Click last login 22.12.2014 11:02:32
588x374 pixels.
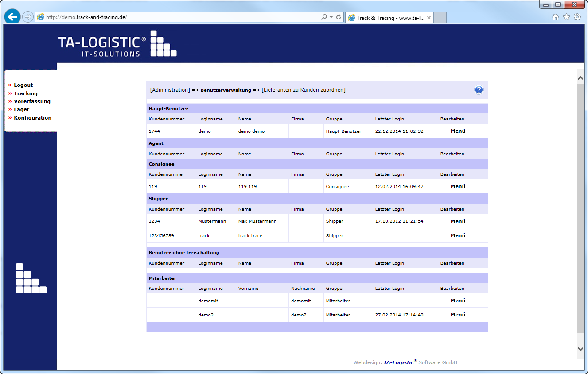point(399,131)
